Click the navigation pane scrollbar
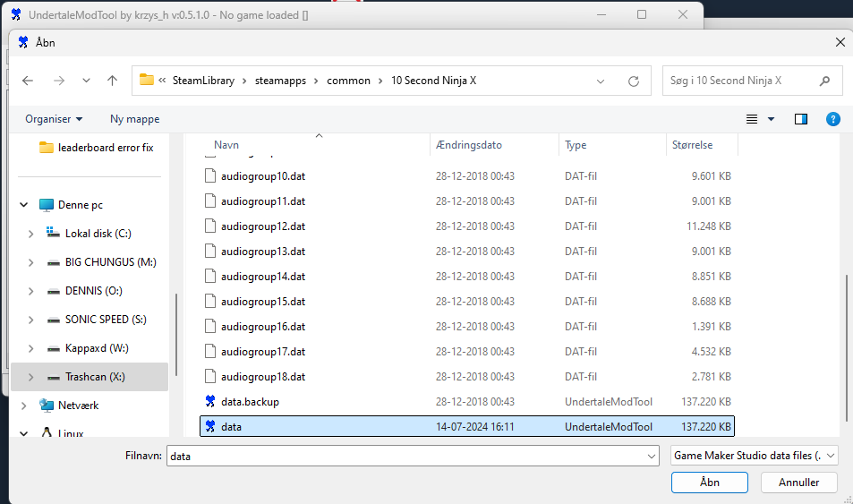The image size is (853, 504). (175, 335)
